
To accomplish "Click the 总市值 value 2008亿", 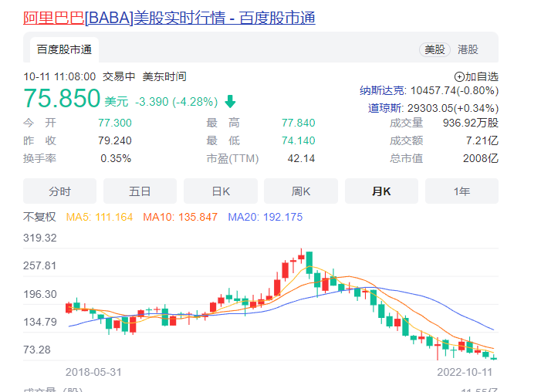I will (481, 159).
